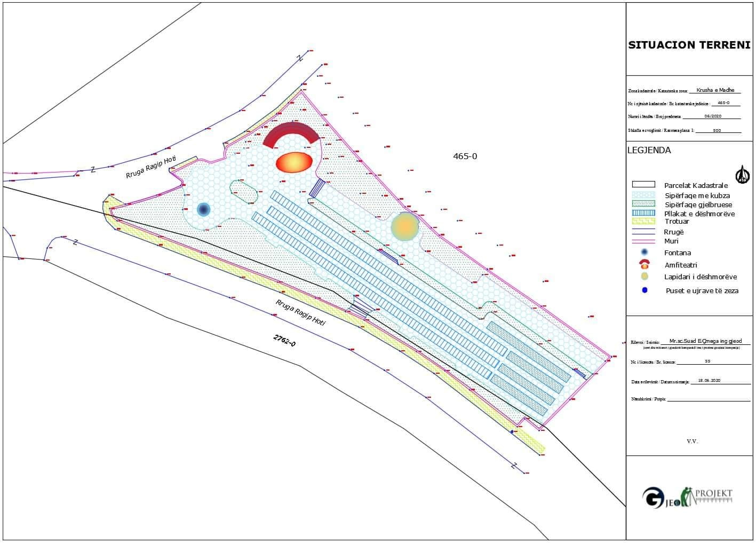Select the yellow Trotuar legend swatch
The width and height of the screenshot is (756, 543).
click(x=643, y=221)
